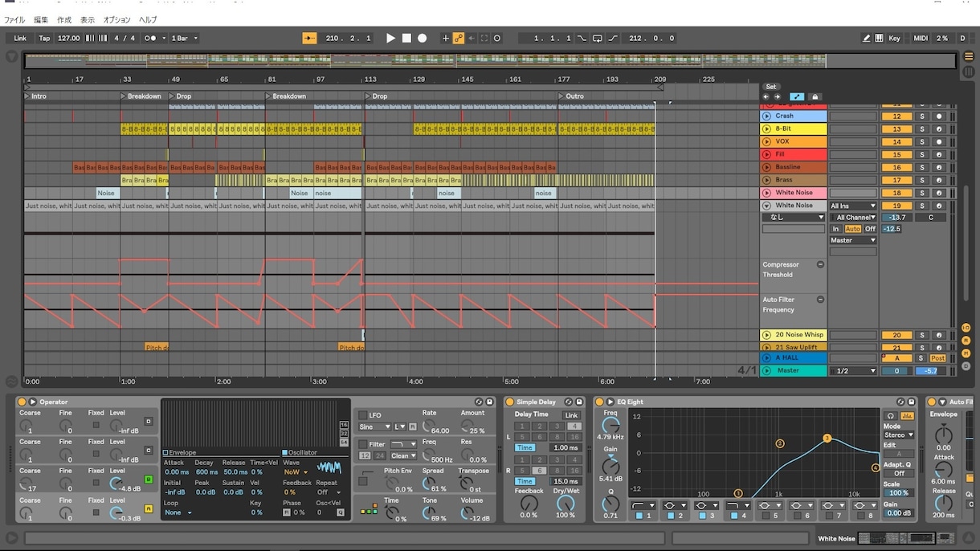
Task: Click the Stop transport button
Action: pyautogui.click(x=406, y=38)
